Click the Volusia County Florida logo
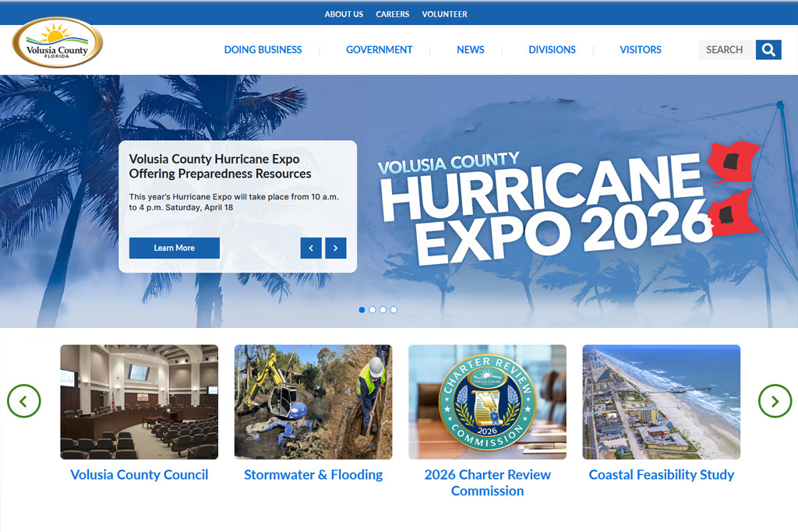Viewport: 798px width, 532px height. point(58,42)
